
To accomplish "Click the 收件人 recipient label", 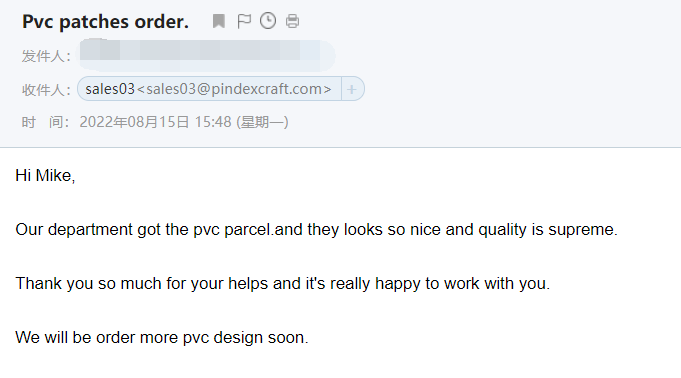I will click(46, 90).
